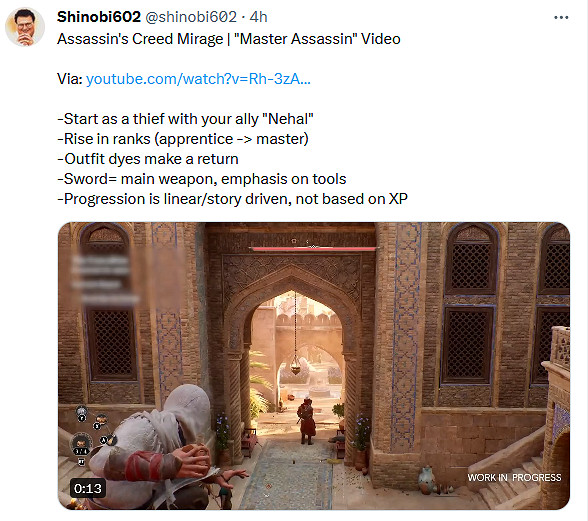Viewport: 588px width, 521px height.
Task: Click the 0:13 video duration badge
Action: pyautogui.click(x=88, y=488)
